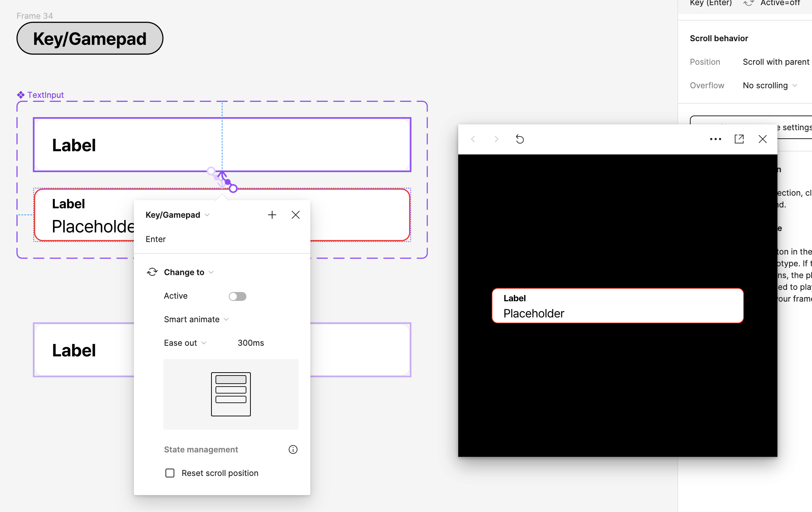Click the animation preview thumbnail
The height and width of the screenshot is (512, 812).
click(231, 394)
